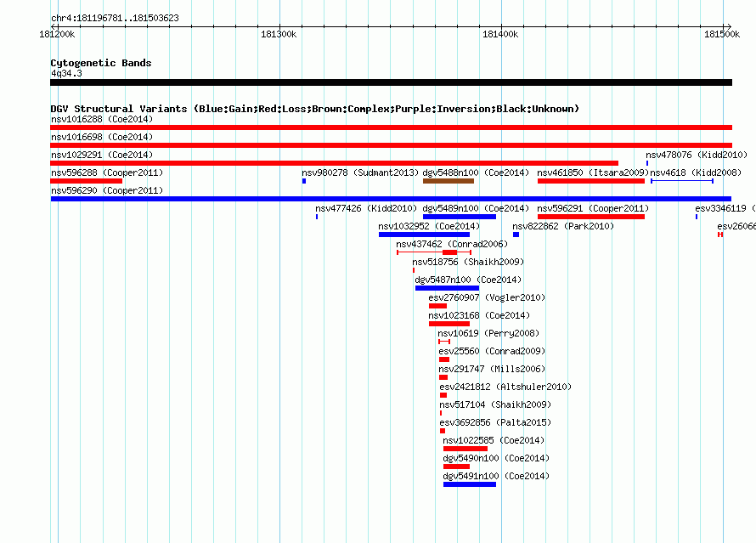756x543 pixels.
Task: Click the chr4:181196781..181503623 coordinates text
Action: (x=115, y=19)
